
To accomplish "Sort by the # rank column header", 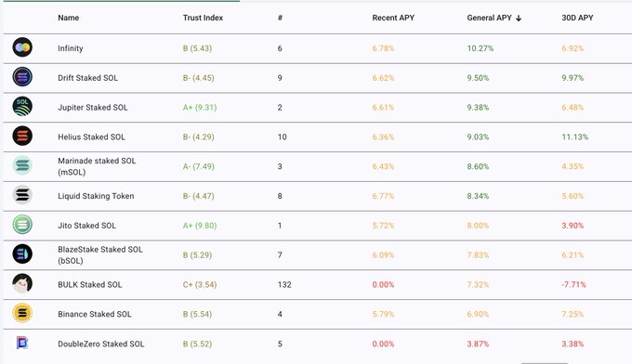I will pos(280,18).
